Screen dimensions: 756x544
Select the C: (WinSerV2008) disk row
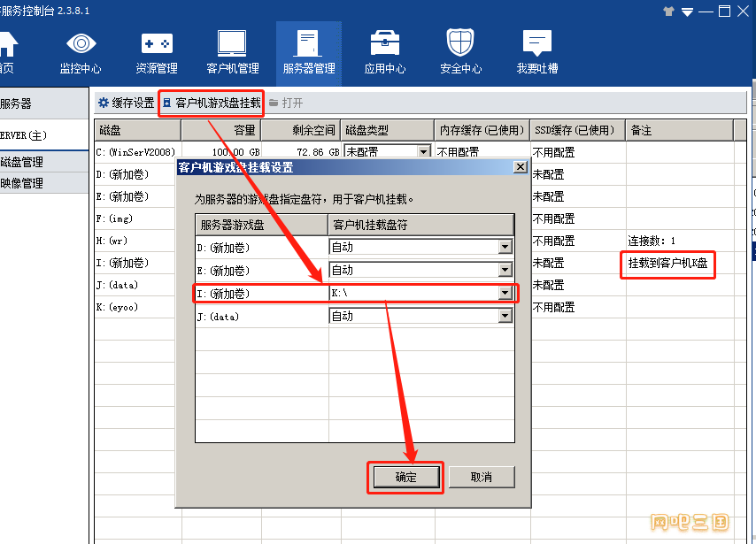coord(136,152)
